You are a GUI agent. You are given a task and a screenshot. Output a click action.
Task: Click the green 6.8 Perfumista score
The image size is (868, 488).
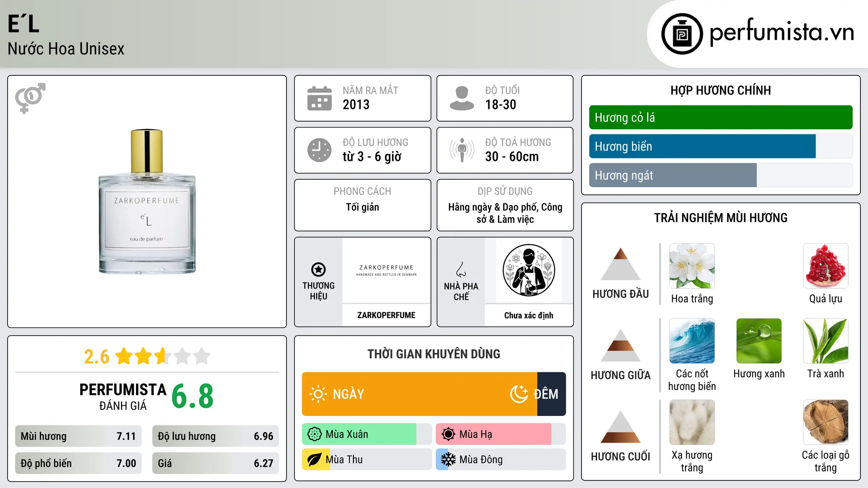pos(192,396)
